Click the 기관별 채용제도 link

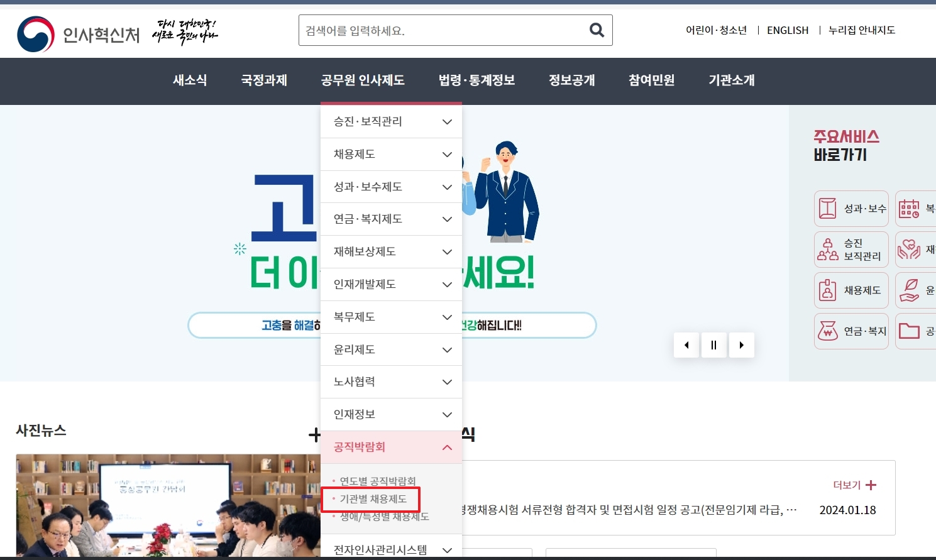pos(372,498)
